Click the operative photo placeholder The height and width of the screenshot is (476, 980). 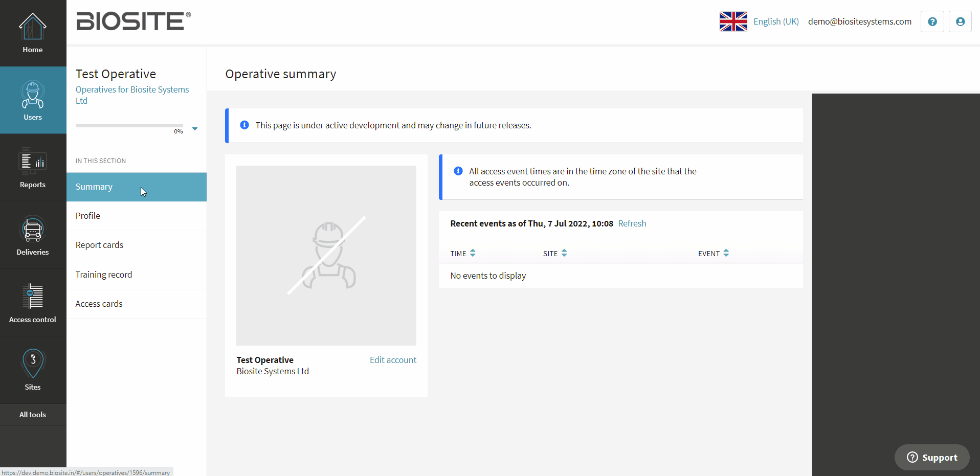326,256
